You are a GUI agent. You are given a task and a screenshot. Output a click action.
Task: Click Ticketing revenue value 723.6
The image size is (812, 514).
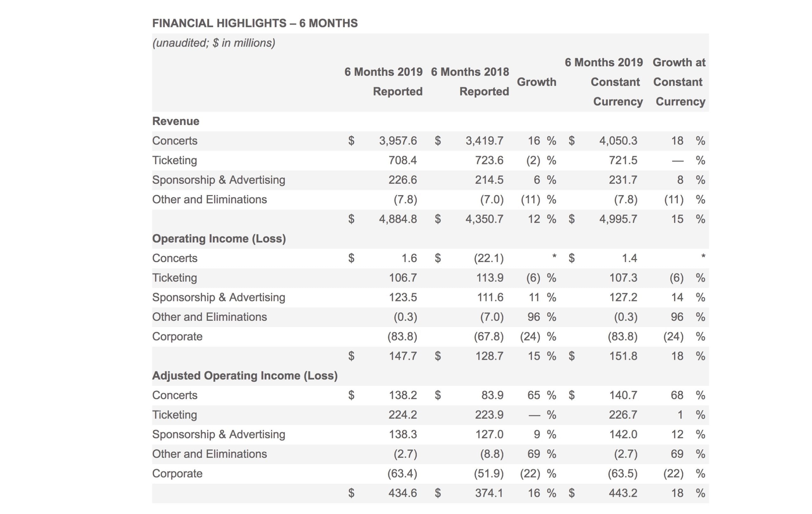489,160
